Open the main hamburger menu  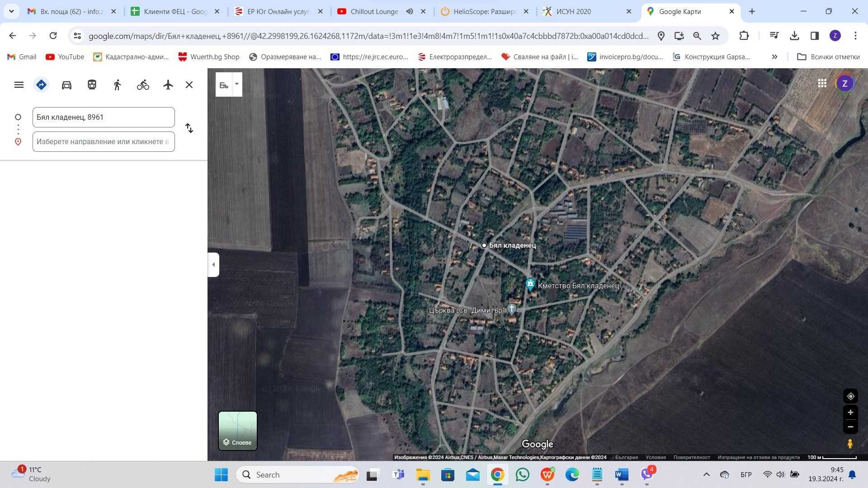click(19, 85)
